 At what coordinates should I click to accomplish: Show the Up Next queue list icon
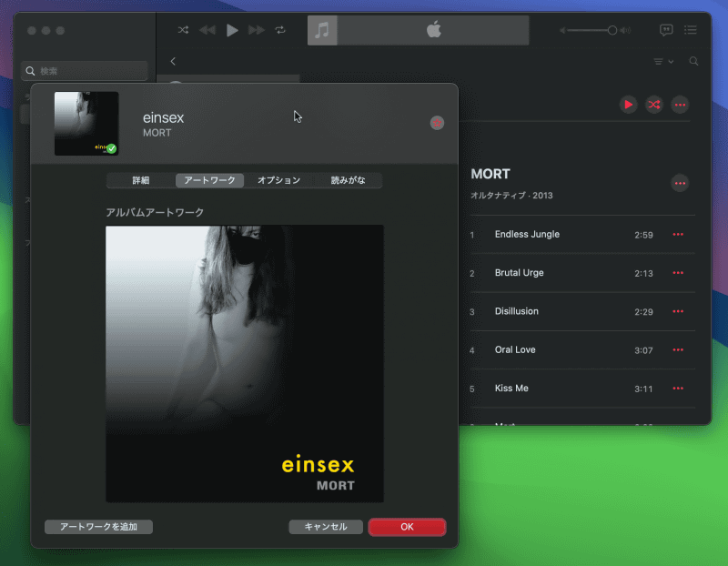pyautogui.click(x=693, y=30)
